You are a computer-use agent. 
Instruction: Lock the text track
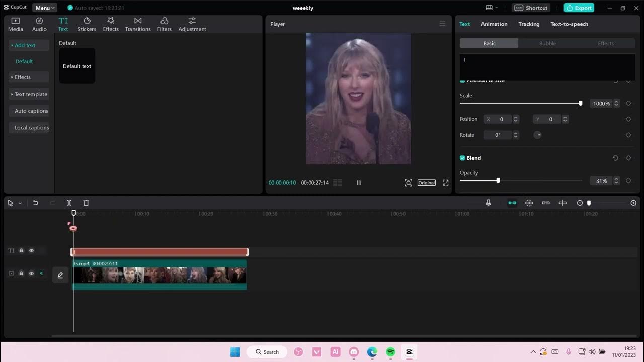tap(21, 250)
